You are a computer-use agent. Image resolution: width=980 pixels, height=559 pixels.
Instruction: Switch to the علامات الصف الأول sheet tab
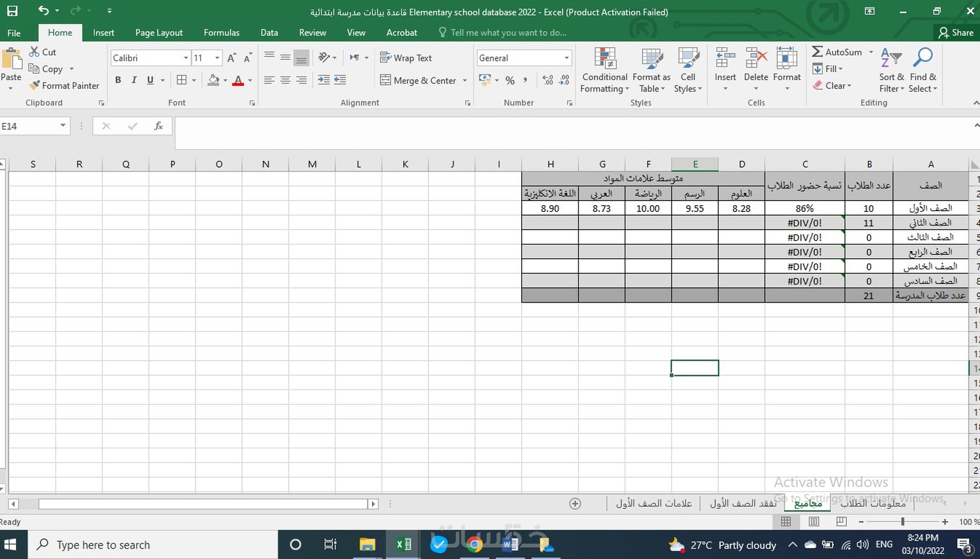tap(654, 503)
